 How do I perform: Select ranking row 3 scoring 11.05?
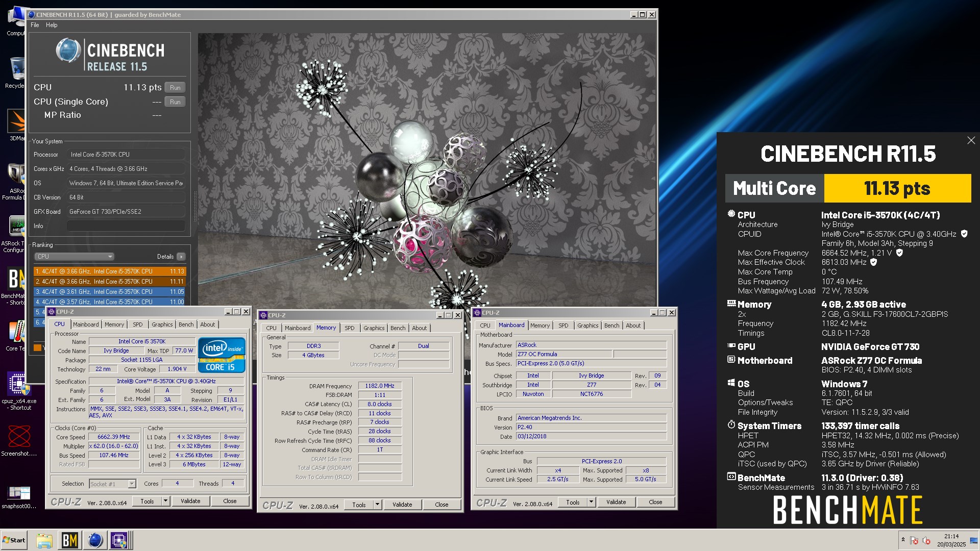110,292
